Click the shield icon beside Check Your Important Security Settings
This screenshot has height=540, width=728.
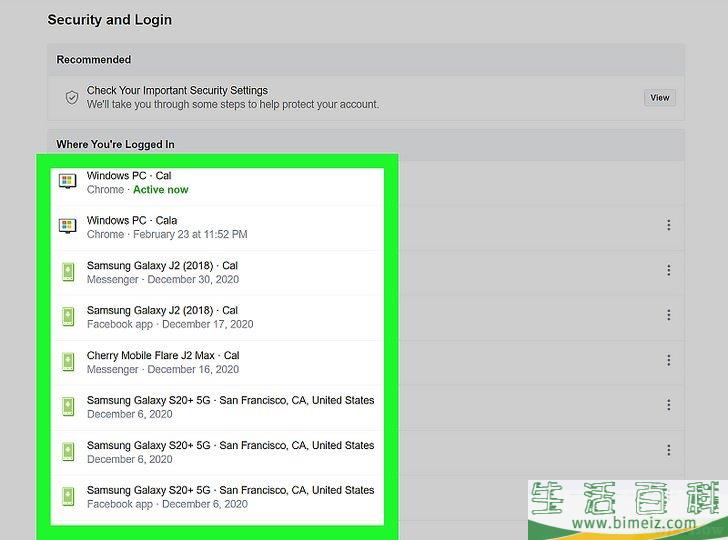point(72,98)
